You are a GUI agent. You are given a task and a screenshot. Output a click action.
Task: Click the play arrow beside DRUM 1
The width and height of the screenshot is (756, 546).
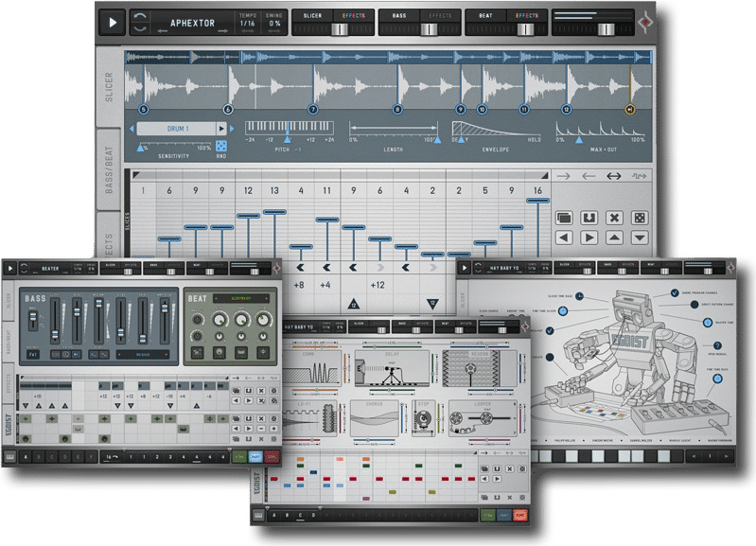click(x=221, y=129)
